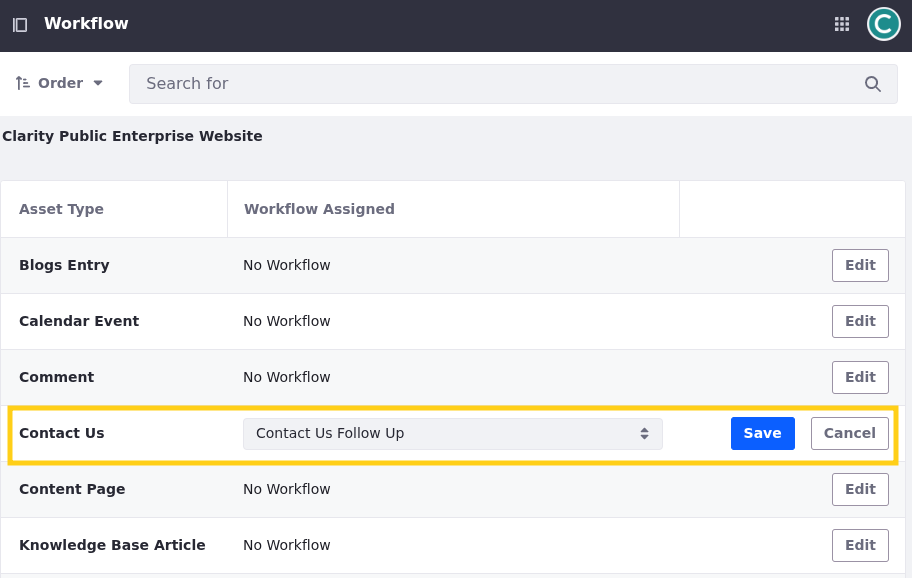Edit the Calendar Event workflow
912x578 pixels.
pyautogui.click(x=860, y=321)
